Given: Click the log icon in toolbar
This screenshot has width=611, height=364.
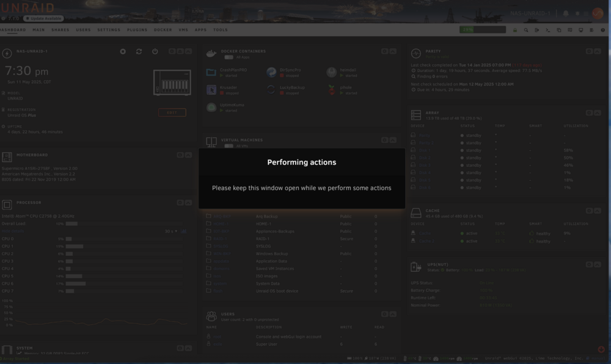Looking at the screenshot, I should pos(591,30).
